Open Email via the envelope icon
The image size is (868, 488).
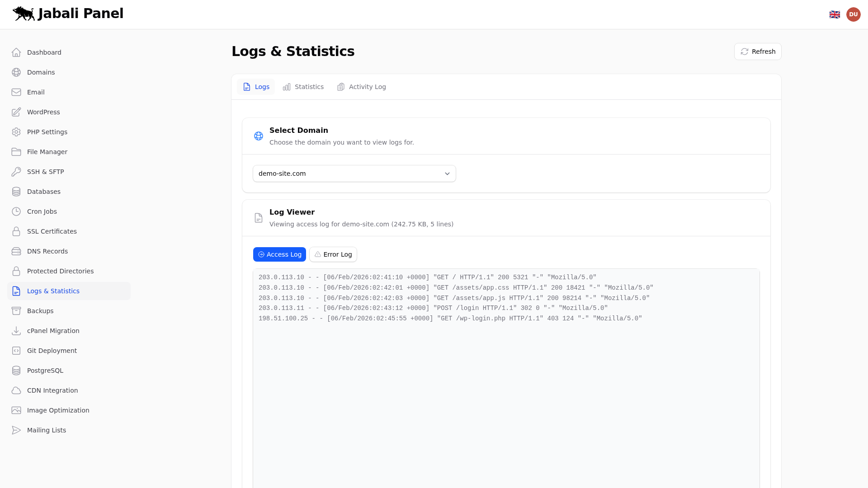[16, 92]
